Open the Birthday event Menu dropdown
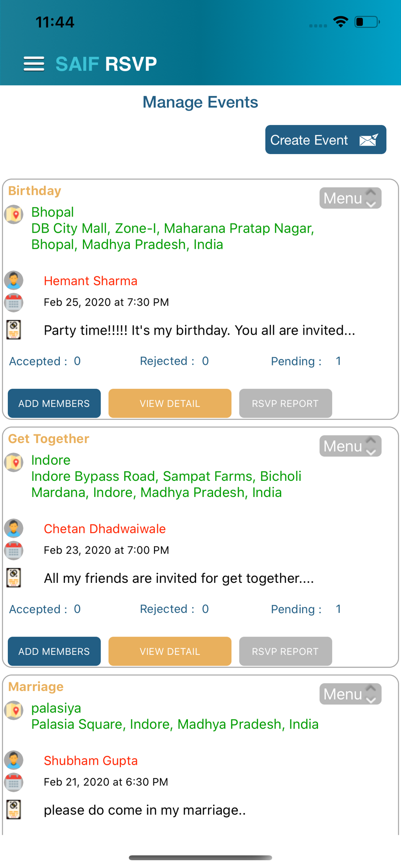This screenshot has height=868, width=401. [x=350, y=198]
